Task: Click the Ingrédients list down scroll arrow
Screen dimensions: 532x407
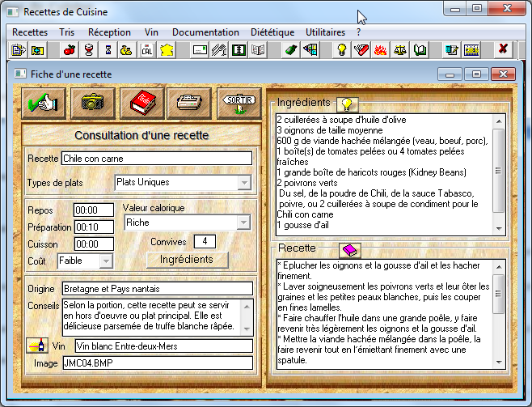Action: coord(499,228)
